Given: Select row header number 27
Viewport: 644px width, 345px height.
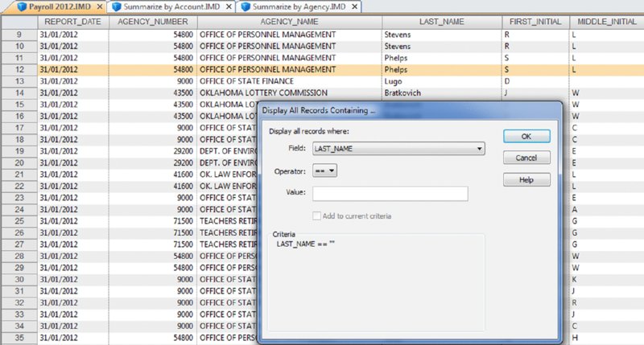Looking at the screenshot, I should pyautogui.click(x=19, y=244).
